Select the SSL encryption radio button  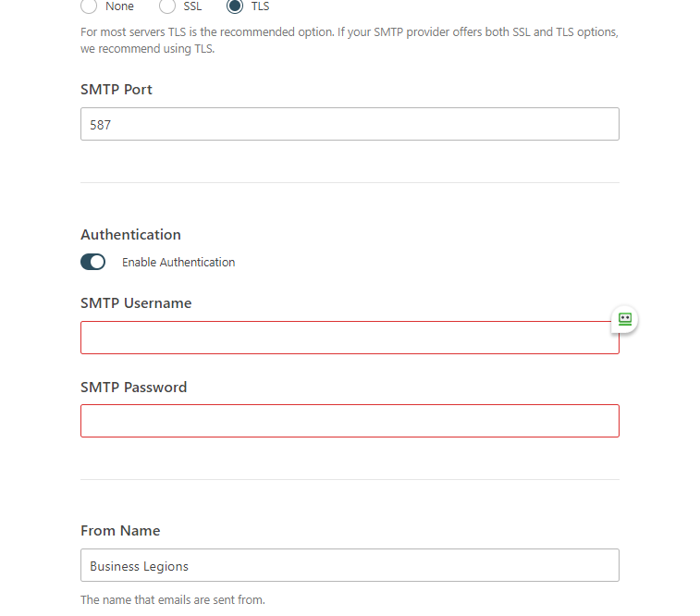(x=167, y=6)
